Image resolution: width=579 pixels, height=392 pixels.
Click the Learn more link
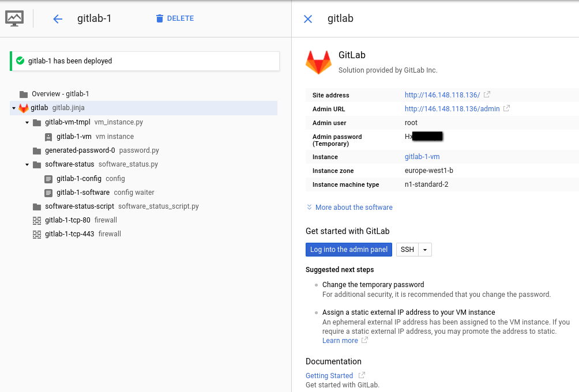point(340,340)
